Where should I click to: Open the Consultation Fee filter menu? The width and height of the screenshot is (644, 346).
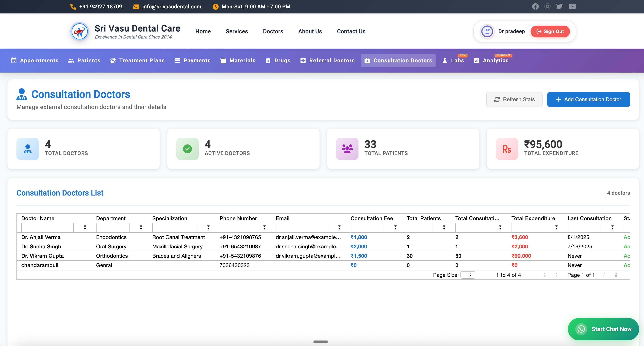(x=396, y=228)
